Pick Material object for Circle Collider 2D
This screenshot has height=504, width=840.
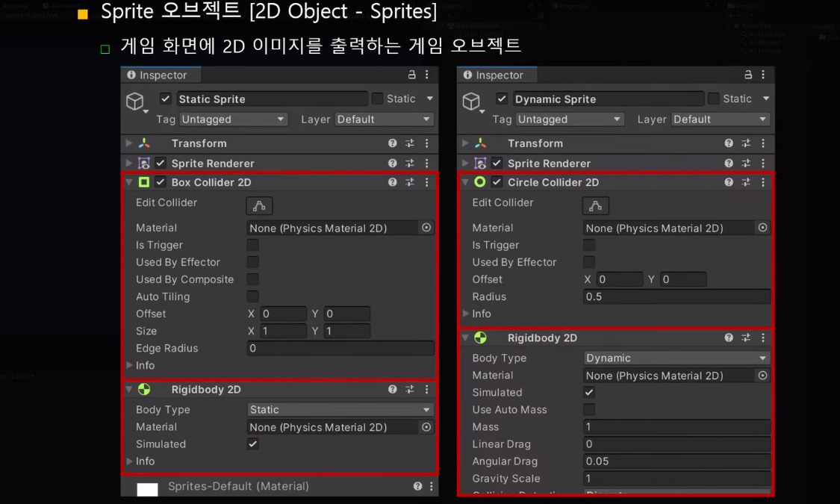(762, 228)
